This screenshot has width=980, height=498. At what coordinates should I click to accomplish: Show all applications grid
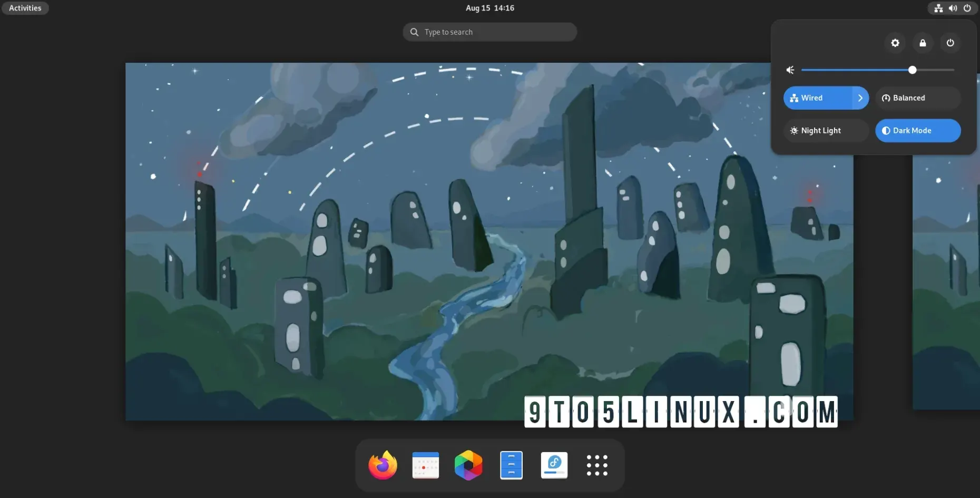(597, 465)
